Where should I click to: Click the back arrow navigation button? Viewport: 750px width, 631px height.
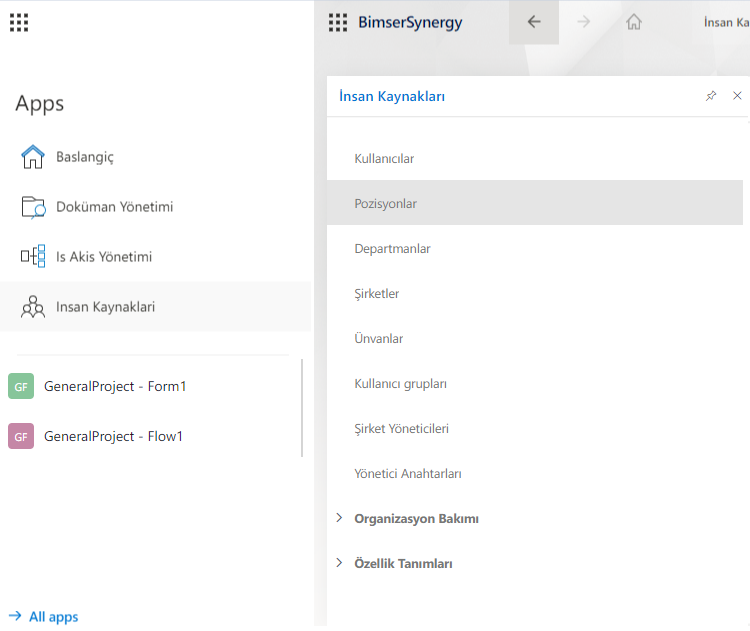(x=534, y=22)
